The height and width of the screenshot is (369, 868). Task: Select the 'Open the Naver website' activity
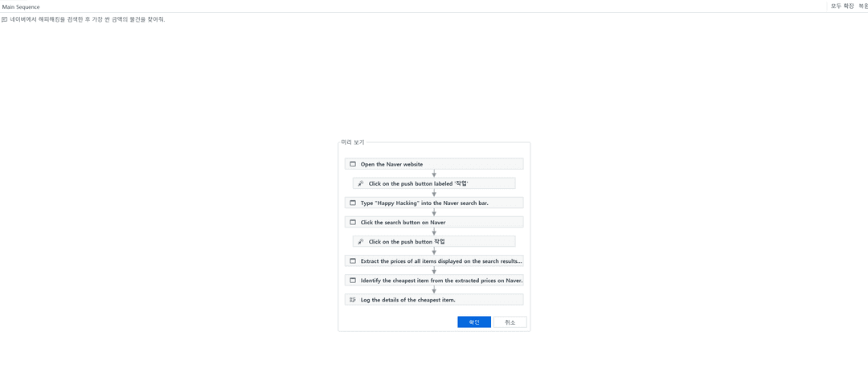pyautogui.click(x=434, y=164)
